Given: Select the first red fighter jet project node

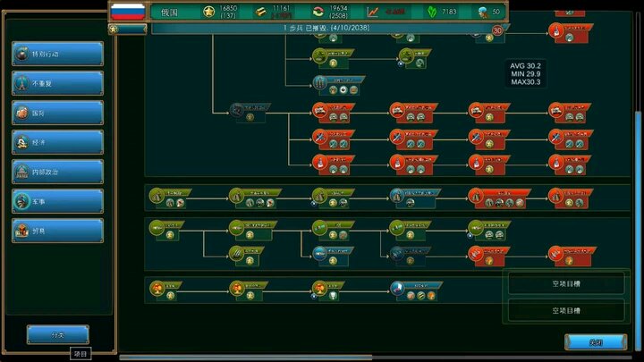Looking at the screenshot, I should point(333,139).
